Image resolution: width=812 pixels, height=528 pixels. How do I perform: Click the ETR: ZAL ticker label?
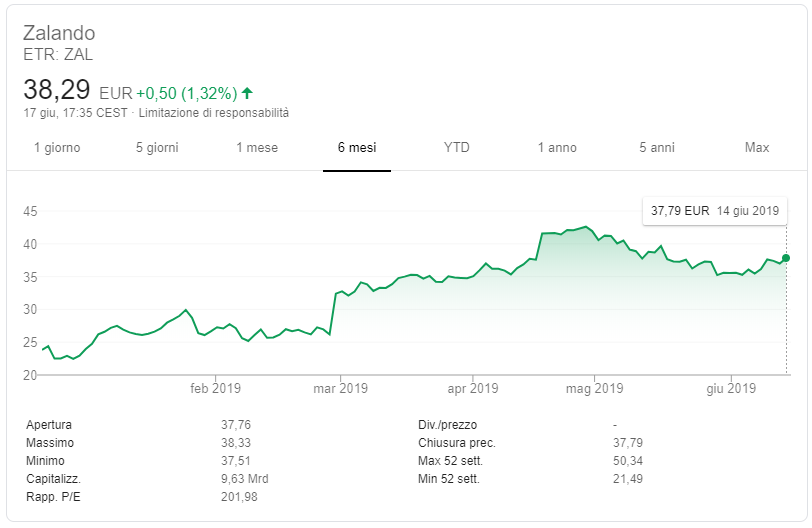pyautogui.click(x=58, y=54)
